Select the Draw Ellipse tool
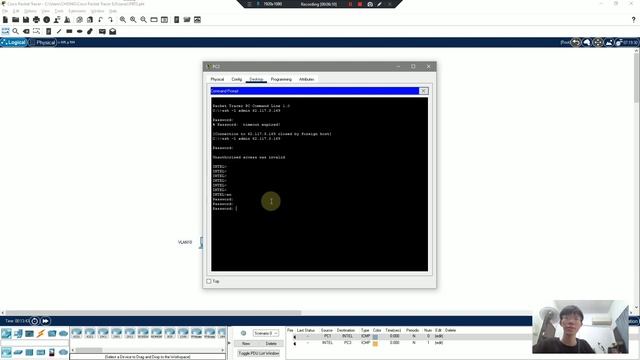Image resolution: width=640 pixels, height=360 pixels. coord(80,31)
